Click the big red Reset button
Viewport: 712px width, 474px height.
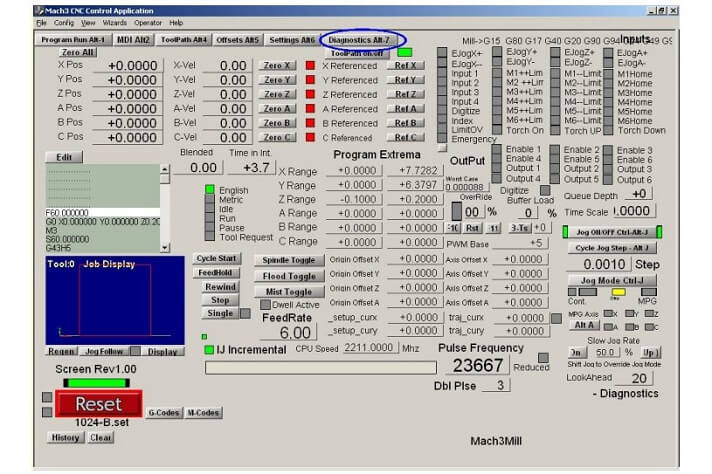(x=99, y=404)
